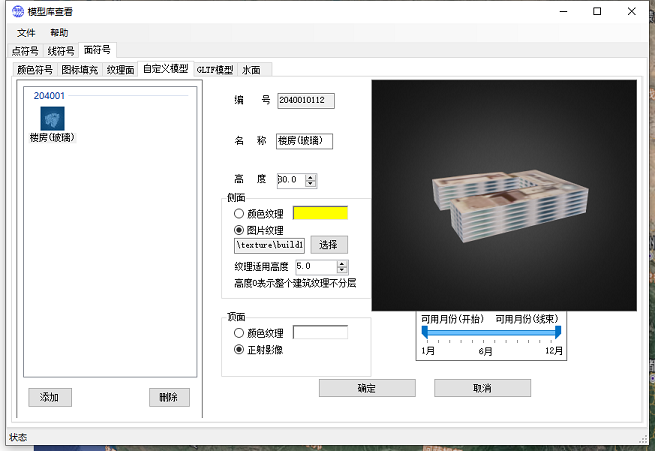Screen dimensions: 655x451
Task: Increase the 高度 value with up arrow
Action: (311, 177)
